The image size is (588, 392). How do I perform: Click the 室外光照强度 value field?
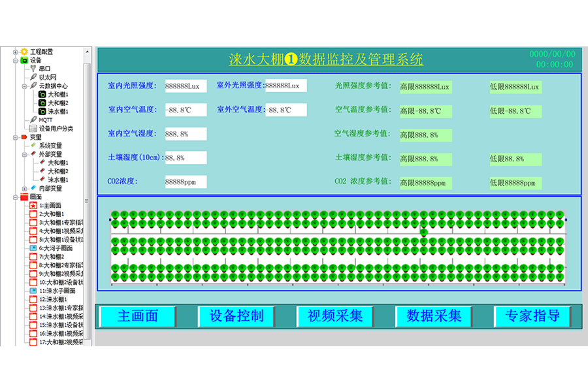[x=286, y=86]
